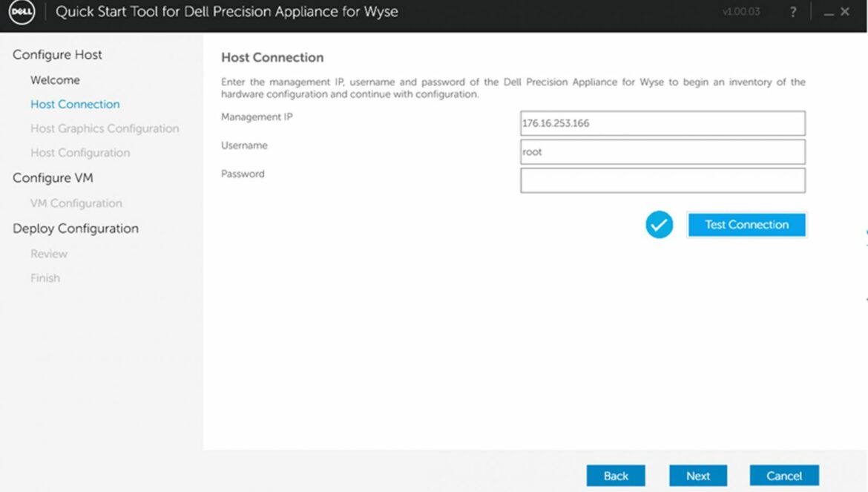Click the Cancel button

click(x=784, y=476)
